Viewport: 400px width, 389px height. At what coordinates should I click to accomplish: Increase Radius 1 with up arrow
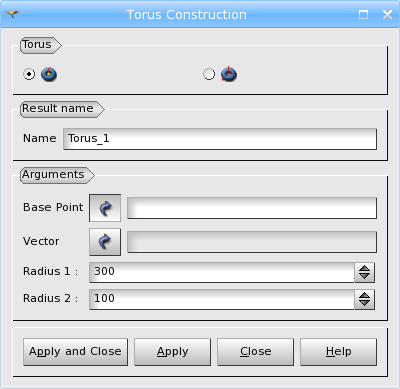click(x=365, y=268)
